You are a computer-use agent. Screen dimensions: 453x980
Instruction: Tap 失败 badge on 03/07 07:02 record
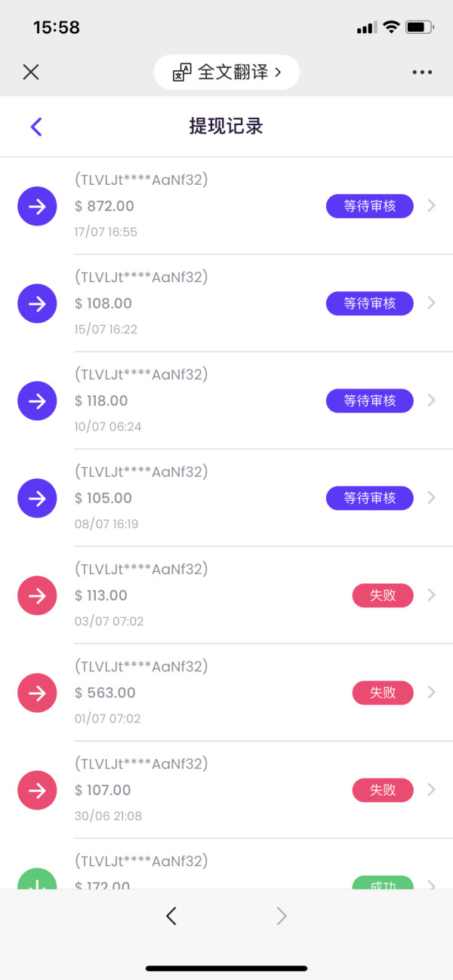pos(383,595)
